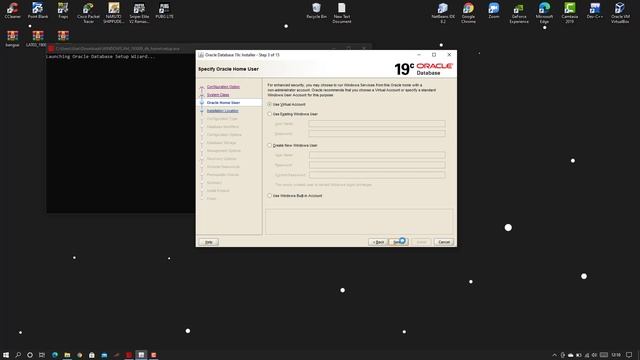Select the NetBeans IDE 8.2 shortcut
Image resolution: width=640 pixels, height=360 pixels.
[x=443, y=13]
